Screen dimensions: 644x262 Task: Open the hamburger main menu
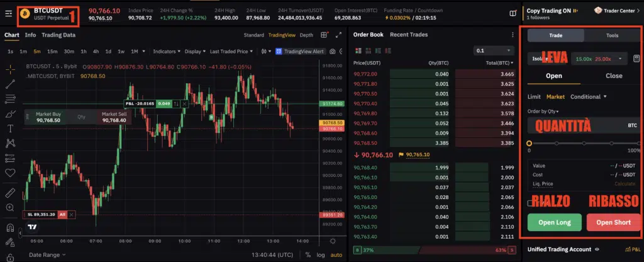pos(9,14)
